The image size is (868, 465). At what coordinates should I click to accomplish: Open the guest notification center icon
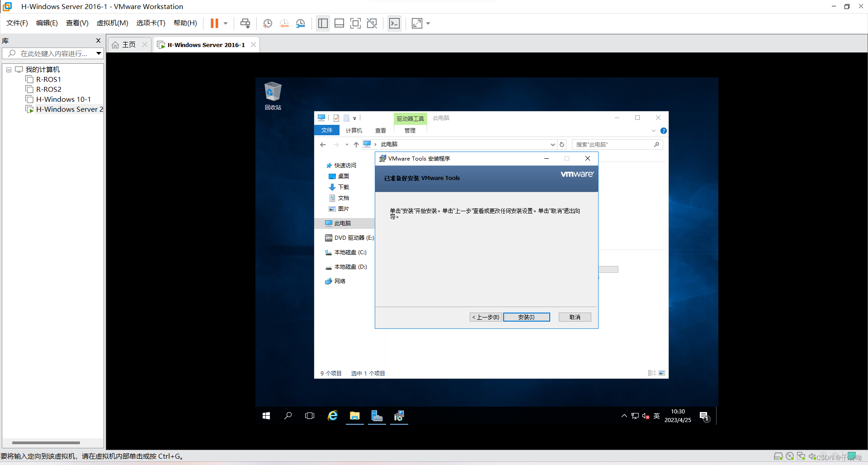(x=704, y=416)
